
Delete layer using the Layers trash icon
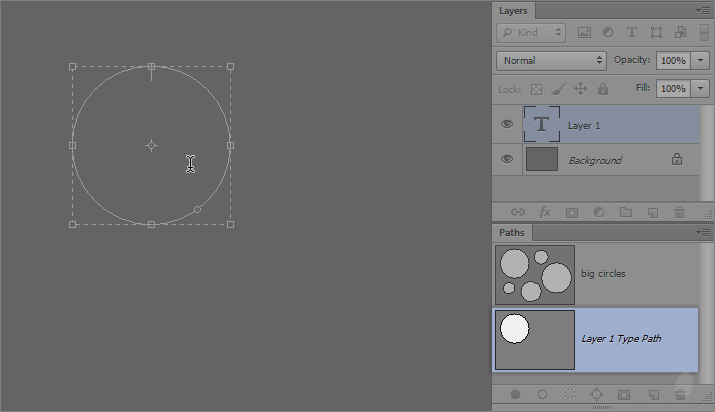click(679, 212)
